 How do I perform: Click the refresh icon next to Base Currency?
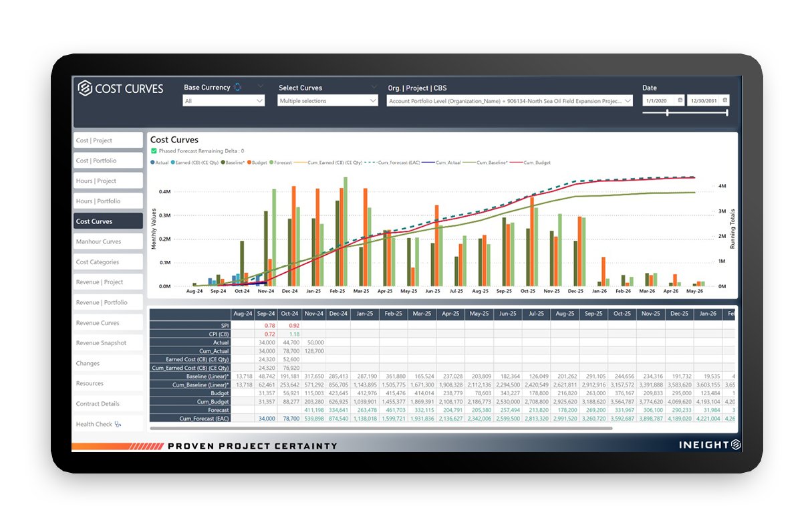(x=238, y=87)
